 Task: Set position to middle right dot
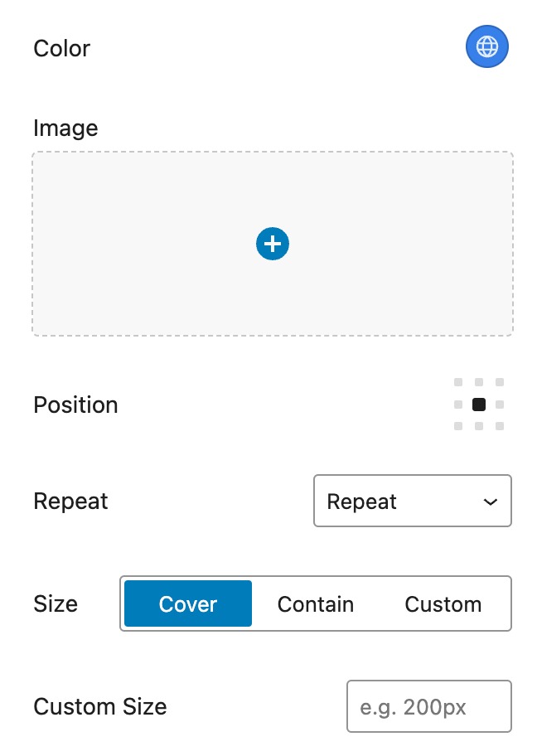tap(500, 405)
